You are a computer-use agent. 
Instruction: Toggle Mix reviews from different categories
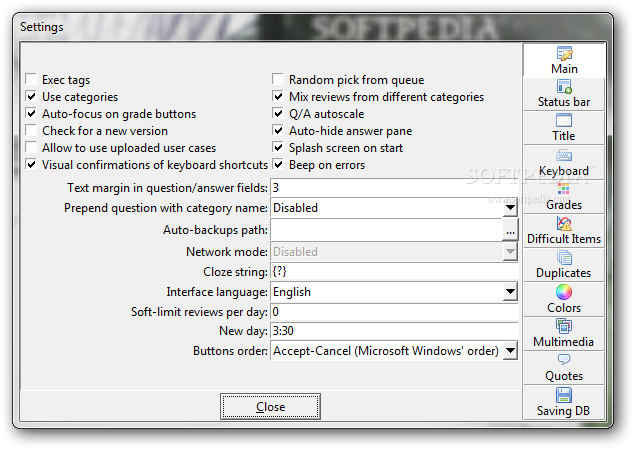[x=278, y=96]
